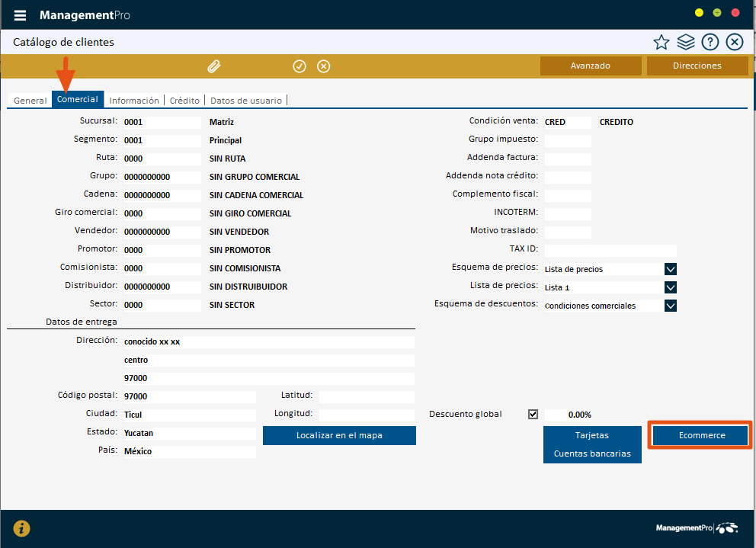Click the Addenda nota crédito field

coord(568,177)
